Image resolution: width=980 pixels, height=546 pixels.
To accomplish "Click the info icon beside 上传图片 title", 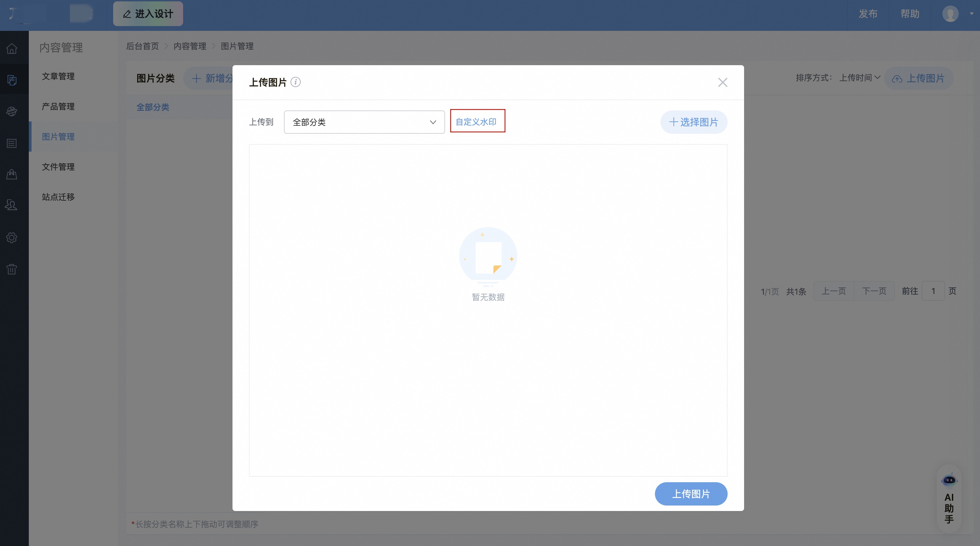I will 296,82.
